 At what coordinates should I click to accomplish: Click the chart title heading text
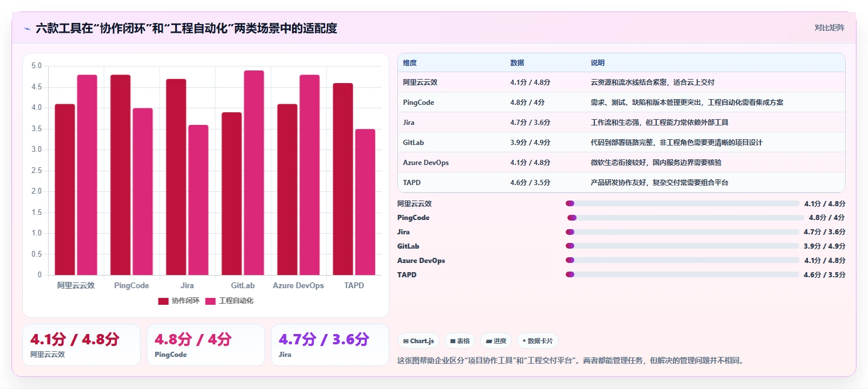187,28
